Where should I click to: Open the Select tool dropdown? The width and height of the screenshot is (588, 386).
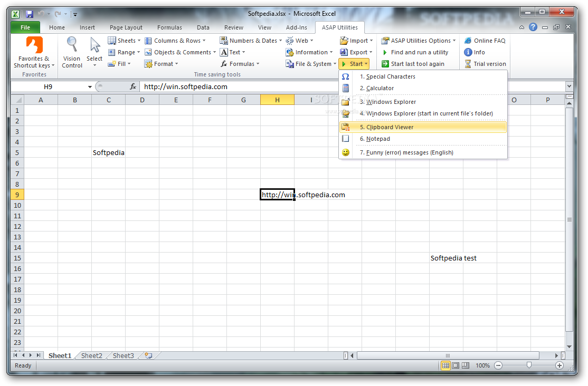point(94,52)
